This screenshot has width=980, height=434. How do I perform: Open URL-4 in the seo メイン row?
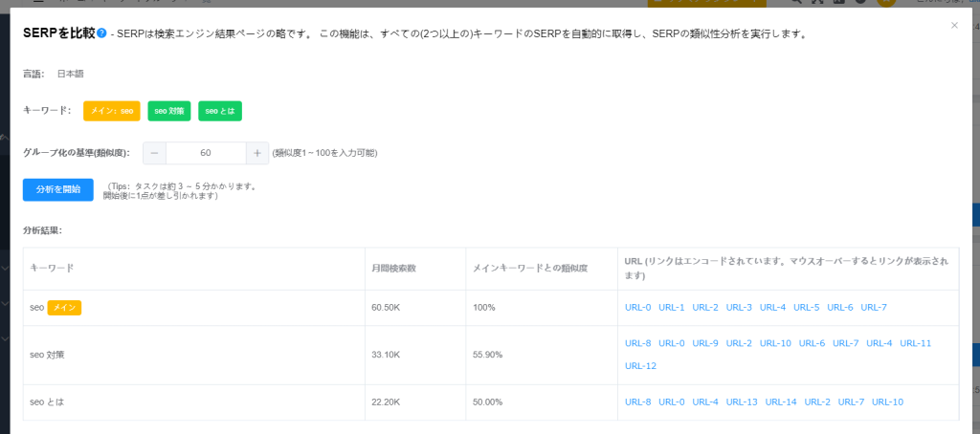[x=772, y=307]
